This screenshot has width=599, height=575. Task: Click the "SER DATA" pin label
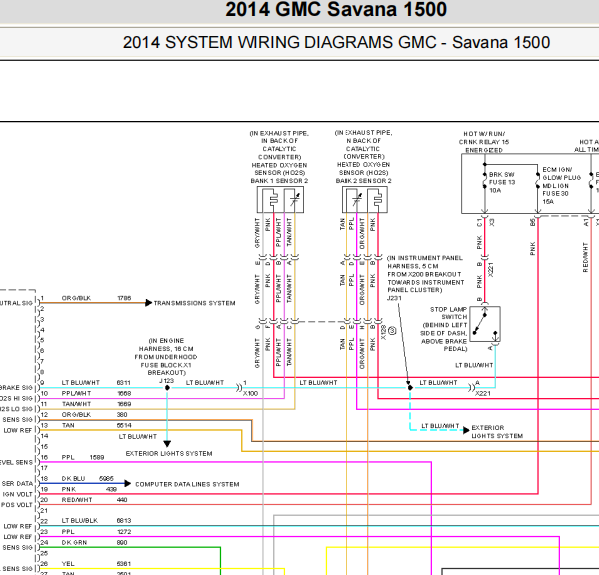[x=18, y=484]
